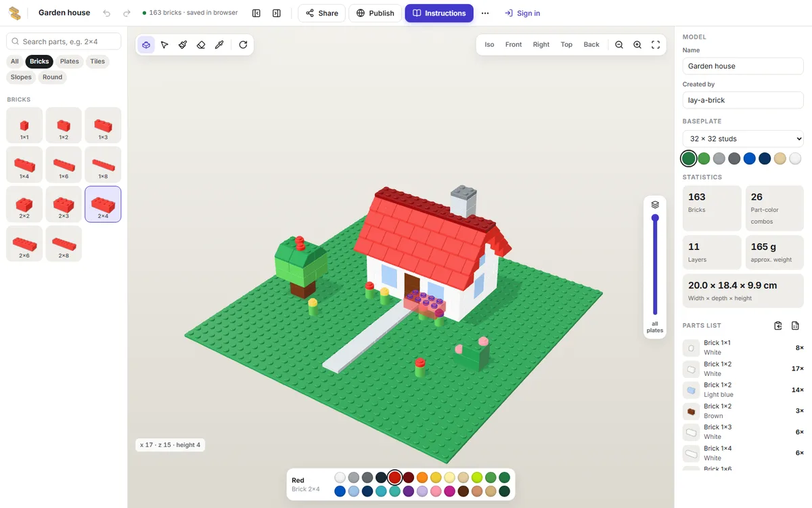The image size is (812, 508).
Task: Click the undo arrow
Action: coord(107,13)
